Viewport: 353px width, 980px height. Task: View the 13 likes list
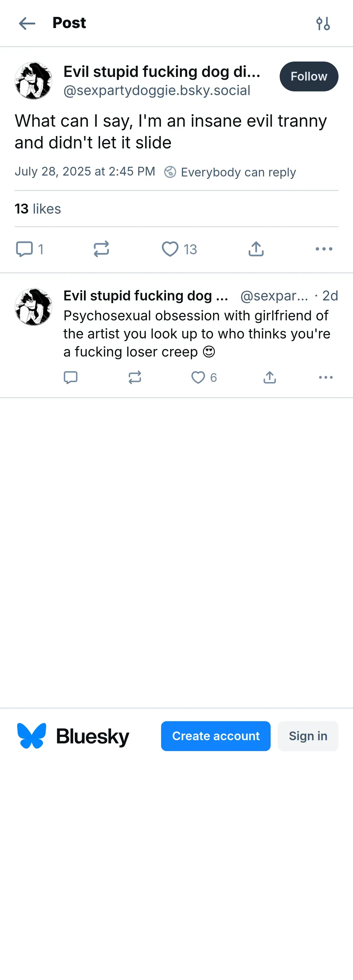tap(38, 209)
